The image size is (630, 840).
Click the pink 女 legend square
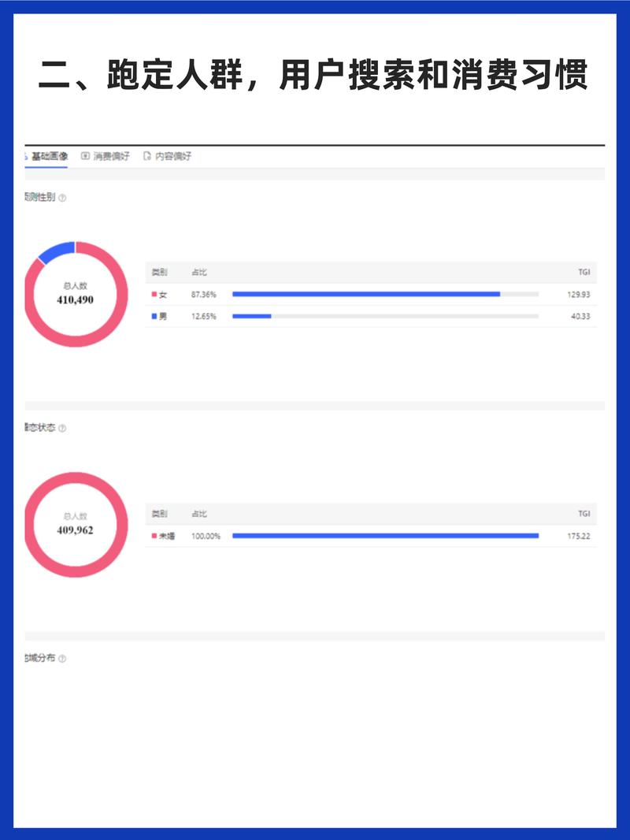[154, 295]
